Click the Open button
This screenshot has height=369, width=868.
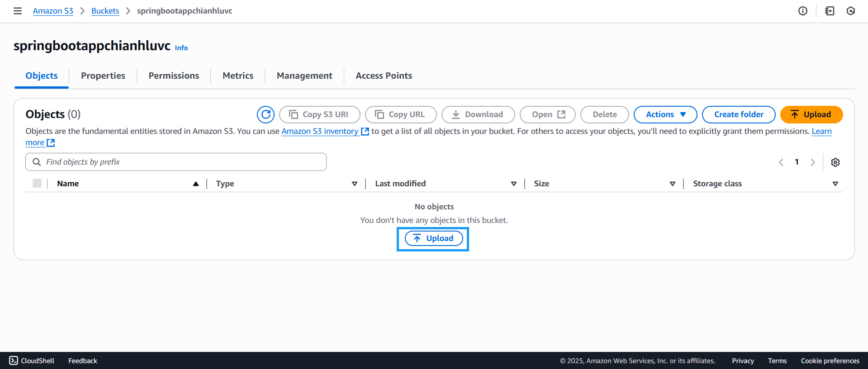click(x=548, y=114)
